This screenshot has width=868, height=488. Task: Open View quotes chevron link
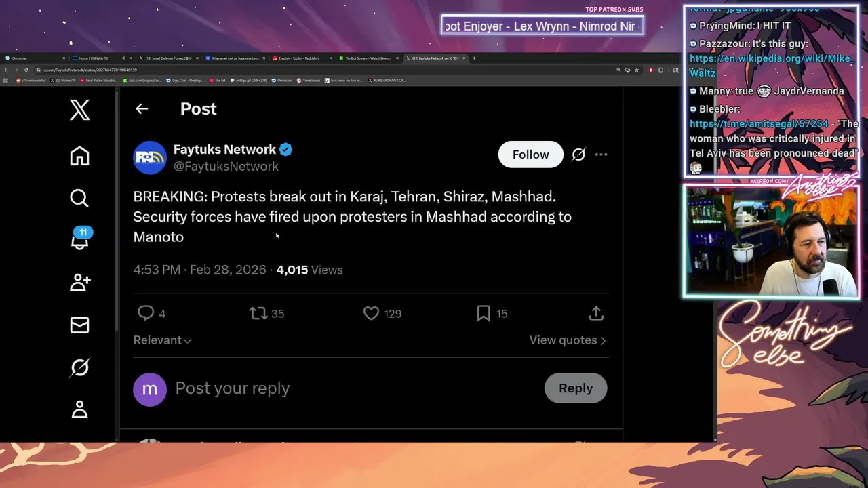pos(567,340)
